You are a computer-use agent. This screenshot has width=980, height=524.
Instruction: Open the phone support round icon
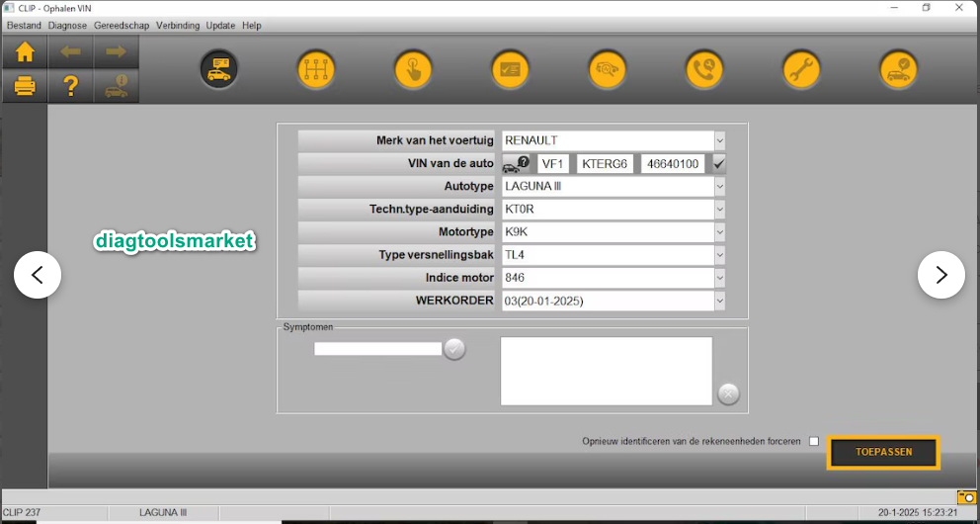(704, 69)
